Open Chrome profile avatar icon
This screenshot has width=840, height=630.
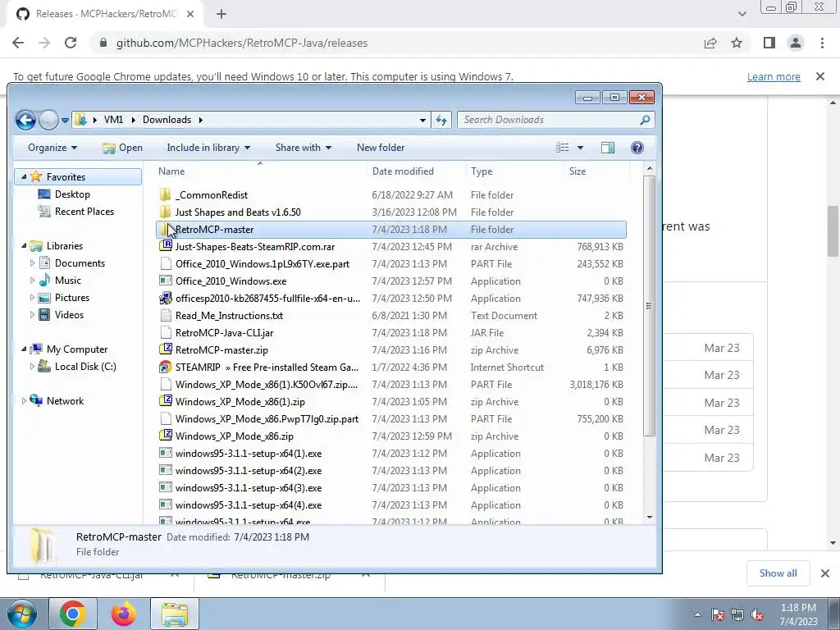pos(796,43)
